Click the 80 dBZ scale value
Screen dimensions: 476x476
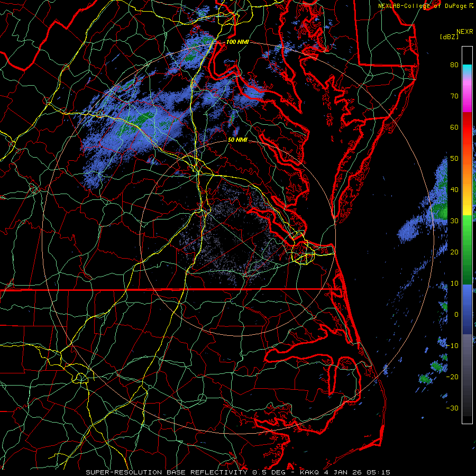[x=454, y=65]
